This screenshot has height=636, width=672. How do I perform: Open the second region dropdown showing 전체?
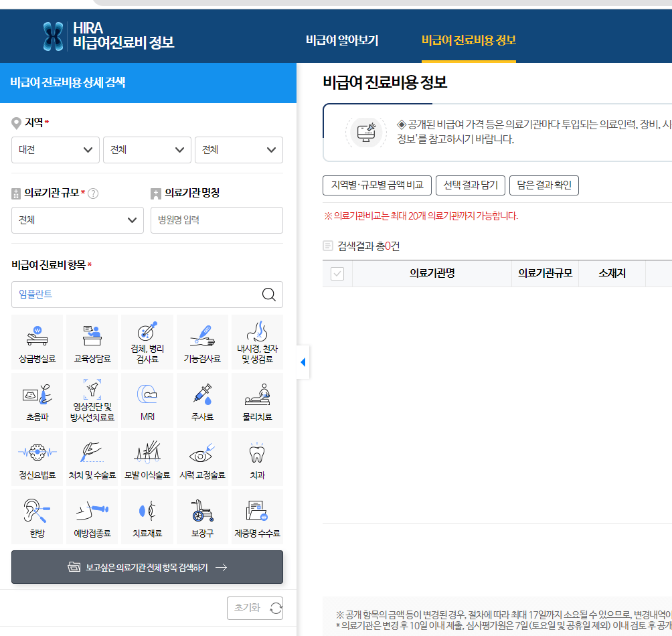point(147,150)
